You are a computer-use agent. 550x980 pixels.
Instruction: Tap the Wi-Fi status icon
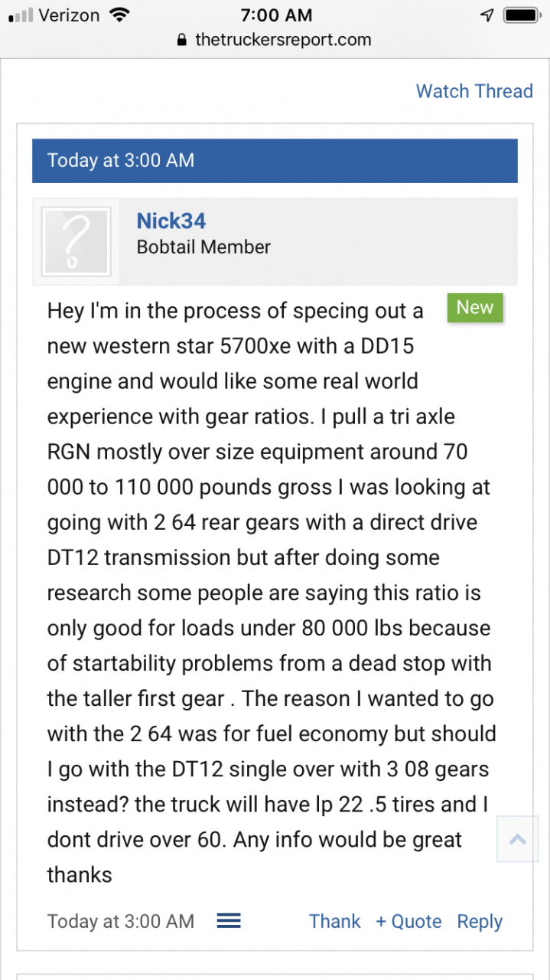(120, 15)
